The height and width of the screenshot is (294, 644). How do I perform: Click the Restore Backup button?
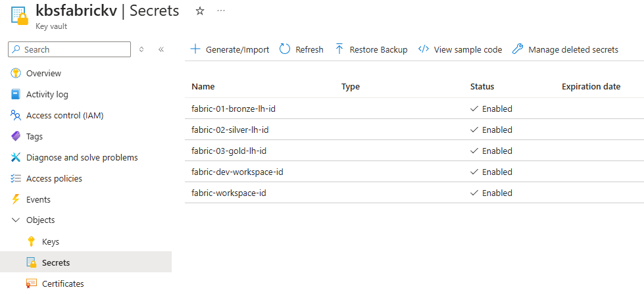371,50
